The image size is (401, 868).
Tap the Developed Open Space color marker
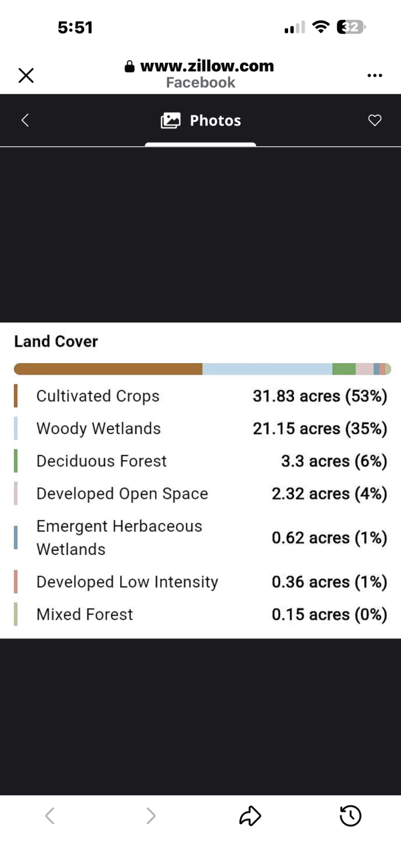16,493
